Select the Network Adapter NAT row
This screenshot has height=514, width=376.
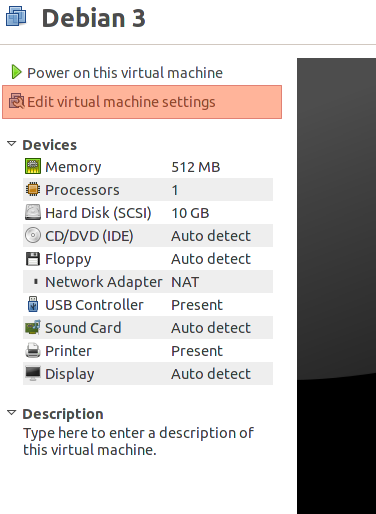tap(148, 282)
